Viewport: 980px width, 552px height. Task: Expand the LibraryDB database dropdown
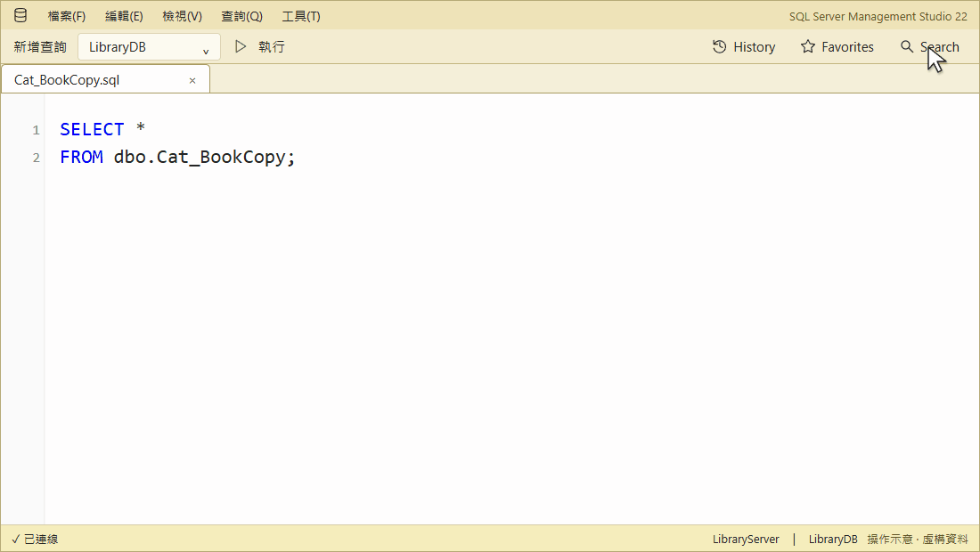coord(149,47)
